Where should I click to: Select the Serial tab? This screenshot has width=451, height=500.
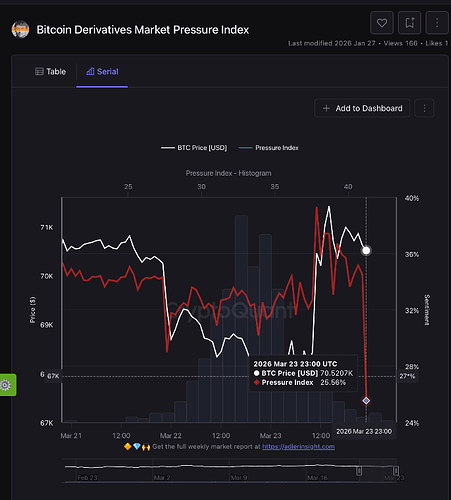coord(102,72)
